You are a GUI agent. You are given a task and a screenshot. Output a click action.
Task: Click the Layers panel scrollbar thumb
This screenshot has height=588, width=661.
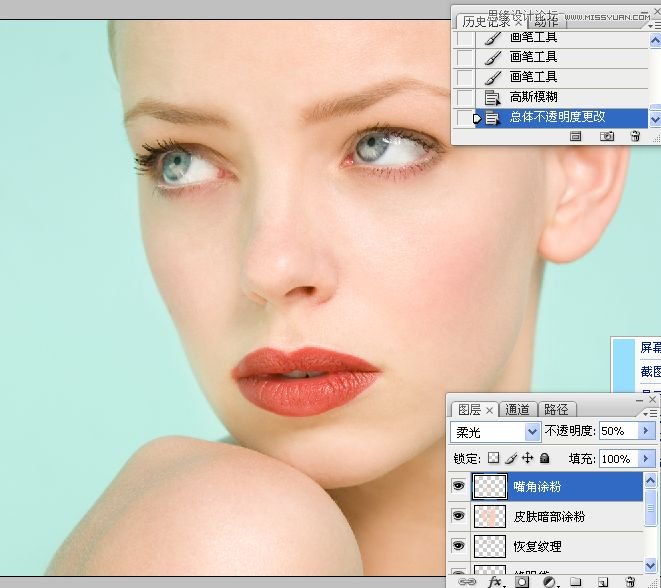point(650,508)
